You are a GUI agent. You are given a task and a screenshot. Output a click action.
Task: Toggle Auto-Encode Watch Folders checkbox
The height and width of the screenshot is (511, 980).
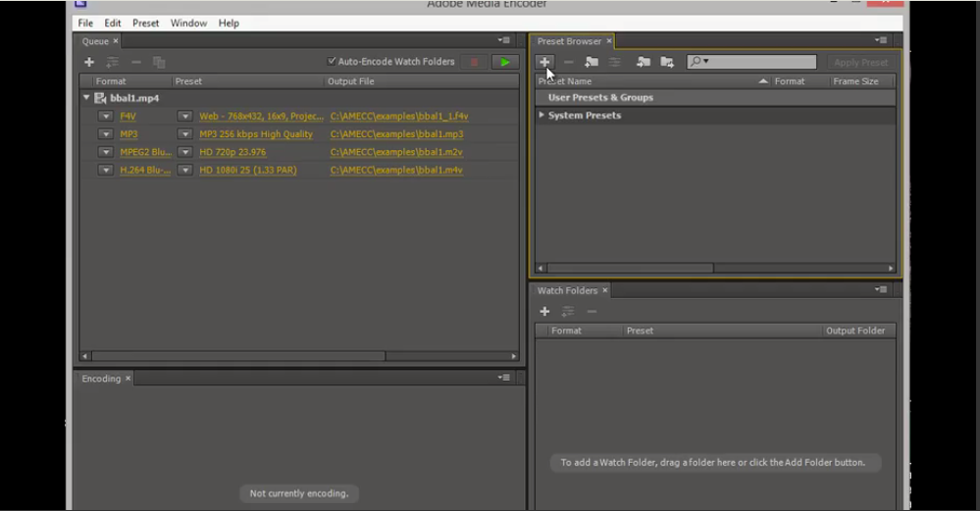coord(332,61)
